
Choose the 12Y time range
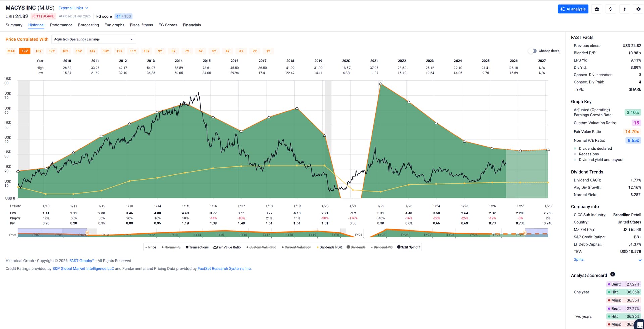coord(119,51)
